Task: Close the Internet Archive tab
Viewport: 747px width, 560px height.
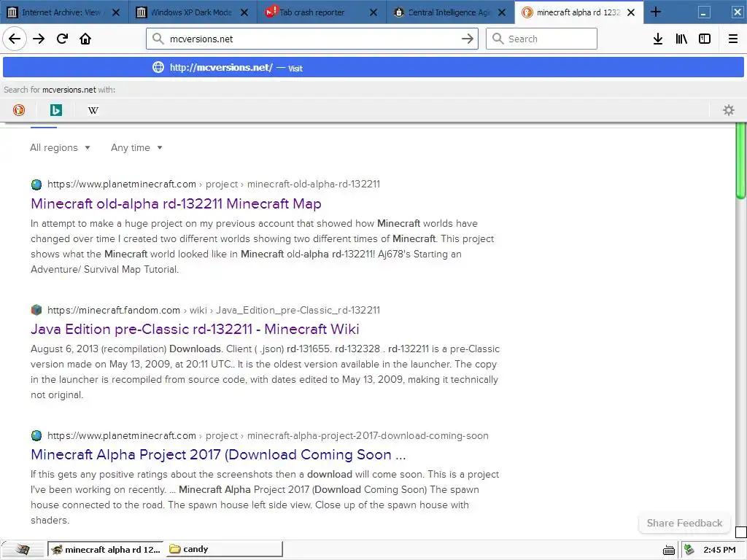Action: click(x=116, y=12)
